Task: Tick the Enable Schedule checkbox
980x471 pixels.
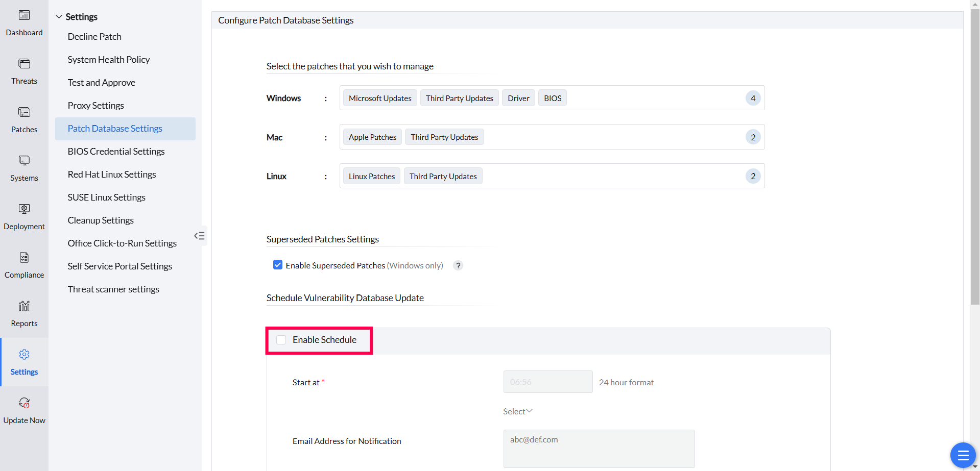Action: pos(281,340)
